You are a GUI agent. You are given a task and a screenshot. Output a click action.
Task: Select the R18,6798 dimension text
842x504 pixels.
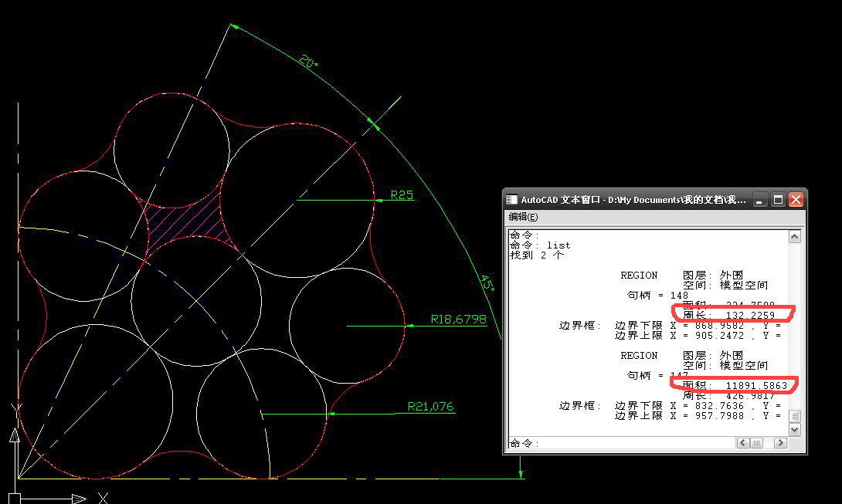pyautogui.click(x=458, y=320)
